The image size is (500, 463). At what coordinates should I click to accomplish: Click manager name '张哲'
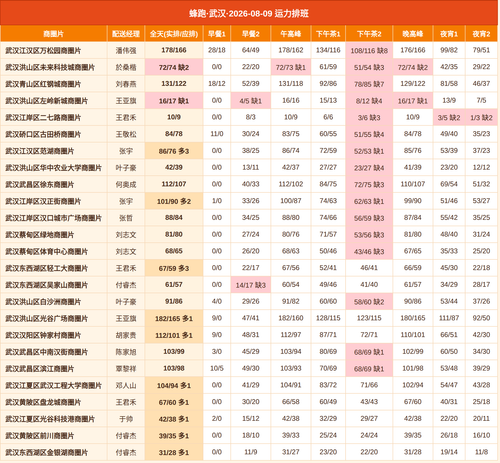[x=126, y=218]
